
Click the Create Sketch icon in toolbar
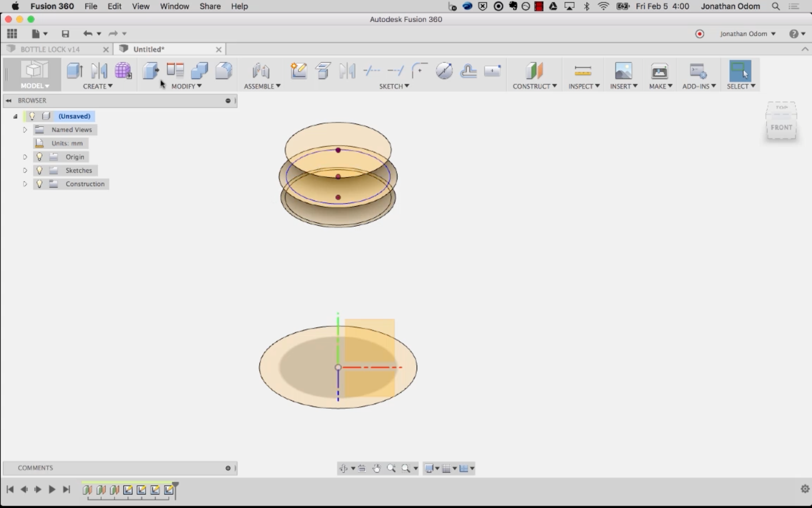tap(299, 71)
